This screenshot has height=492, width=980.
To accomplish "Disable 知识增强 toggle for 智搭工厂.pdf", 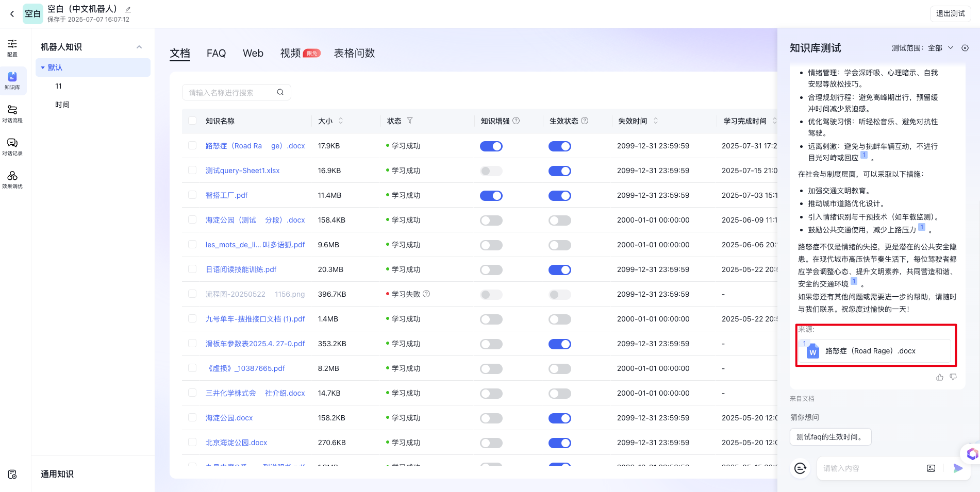I will click(x=491, y=196).
